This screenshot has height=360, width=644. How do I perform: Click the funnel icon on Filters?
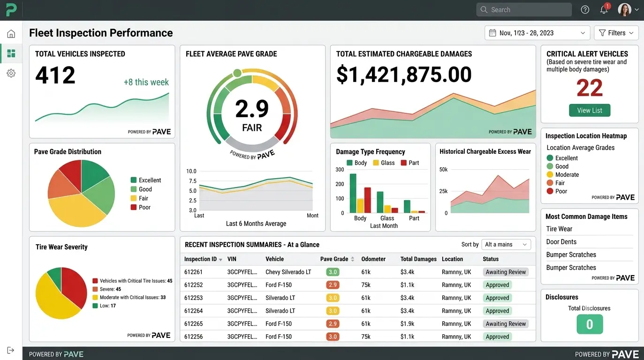[602, 33]
